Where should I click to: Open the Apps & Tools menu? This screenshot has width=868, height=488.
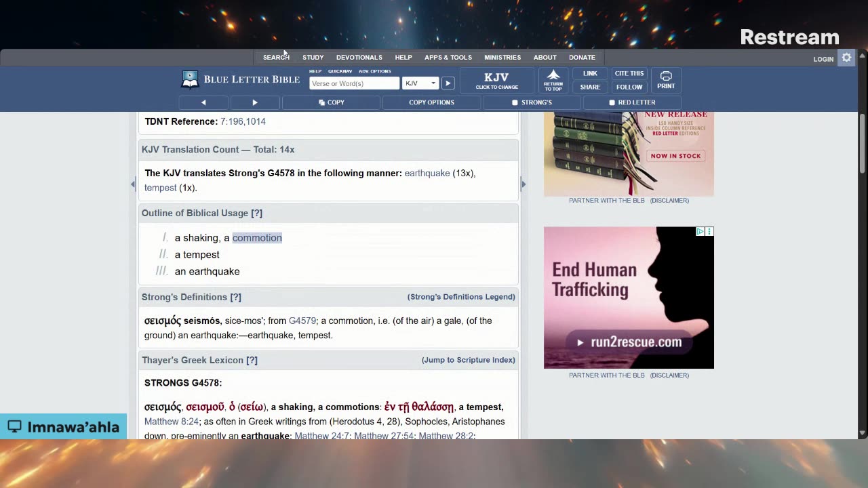click(448, 58)
